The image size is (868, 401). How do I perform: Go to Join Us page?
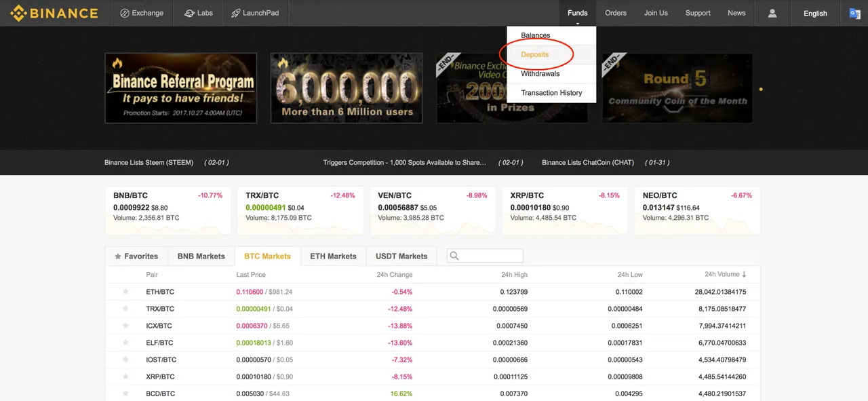(656, 13)
